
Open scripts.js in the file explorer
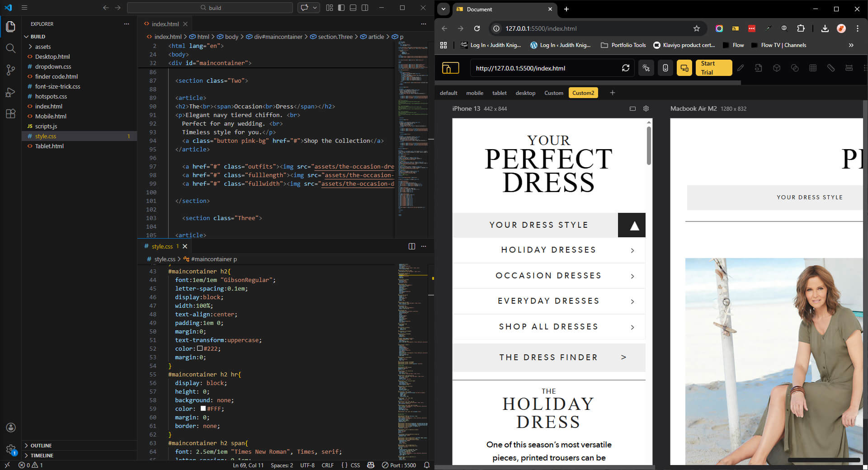tap(46, 126)
